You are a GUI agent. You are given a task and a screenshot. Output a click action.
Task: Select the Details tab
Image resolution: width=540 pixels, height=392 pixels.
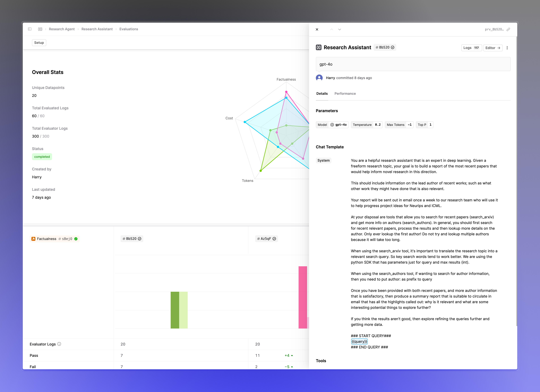pyautogui.click(x=322, y=93)
